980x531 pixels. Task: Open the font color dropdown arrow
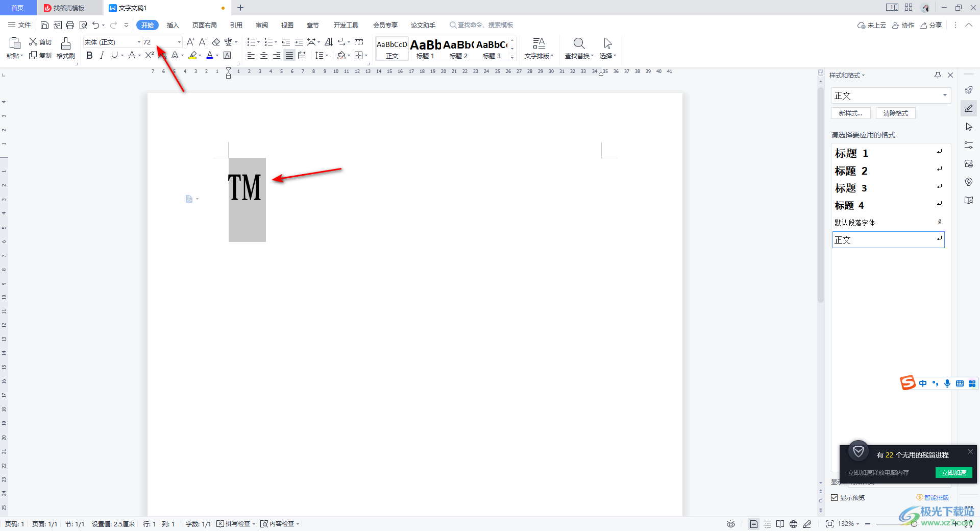(x=217, y=55)
